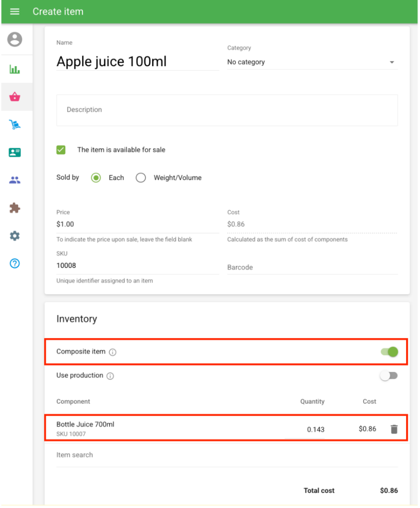Screen dimensions: 420x508
Task: Open the reports bar chart icon
Action: (15, 69)
